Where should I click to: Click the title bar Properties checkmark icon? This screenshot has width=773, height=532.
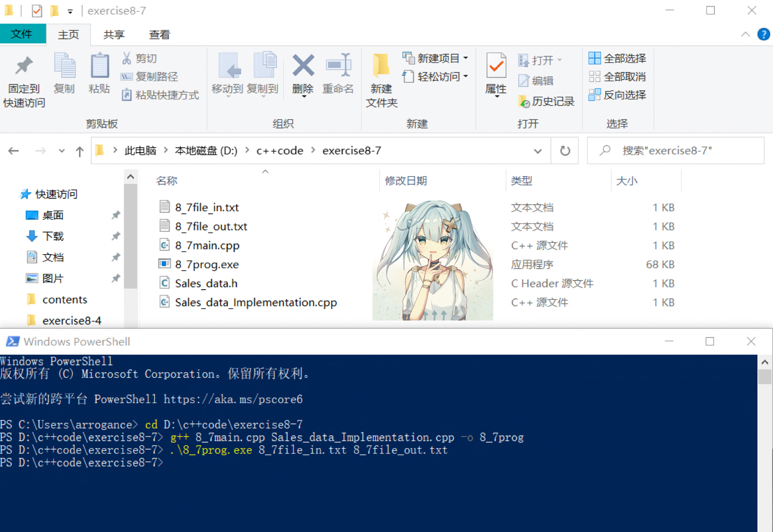pos(37,11)
